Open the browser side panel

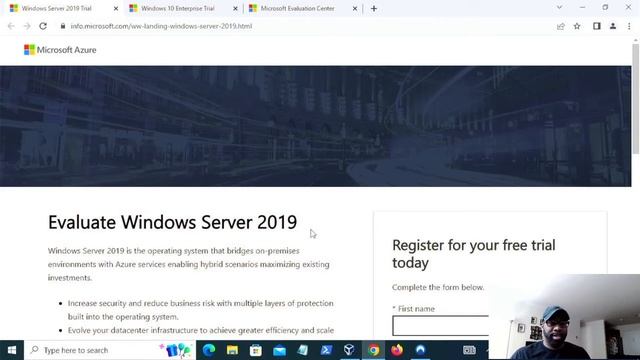pyautogui.click(x=597, y=26)
